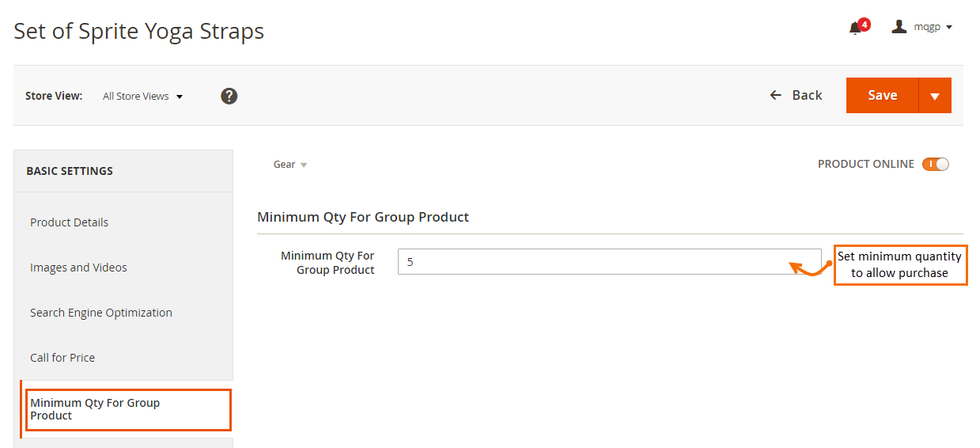Go to Search Engine Optimization tab

[x=101, y=313]
